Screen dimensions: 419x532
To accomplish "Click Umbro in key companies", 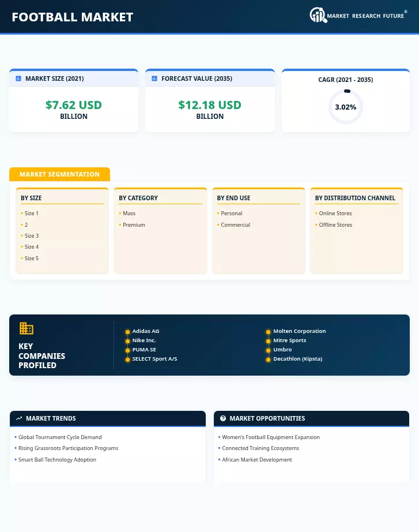I will coord(282,349).
